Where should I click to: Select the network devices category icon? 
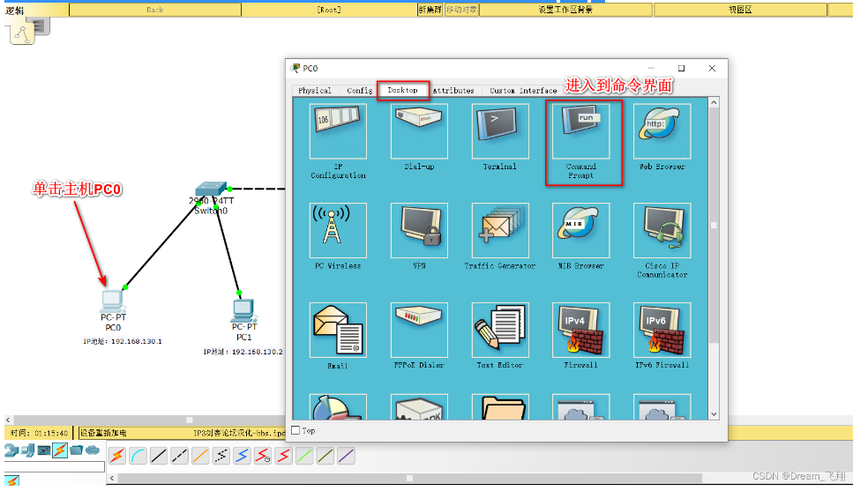[11, 450]
